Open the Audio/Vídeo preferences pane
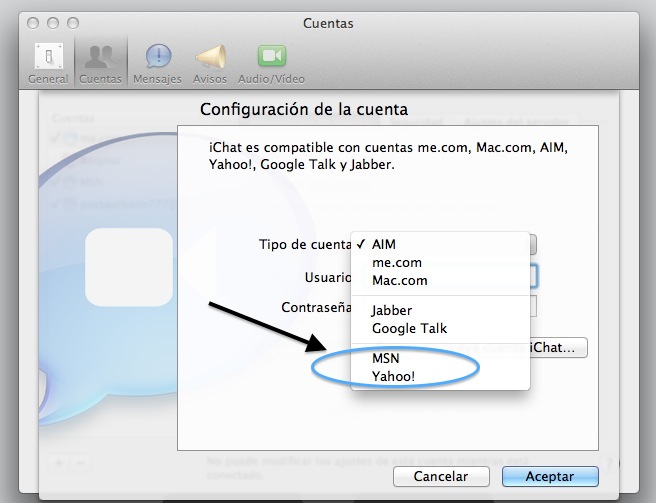656x503 pixels. point(271,63)
